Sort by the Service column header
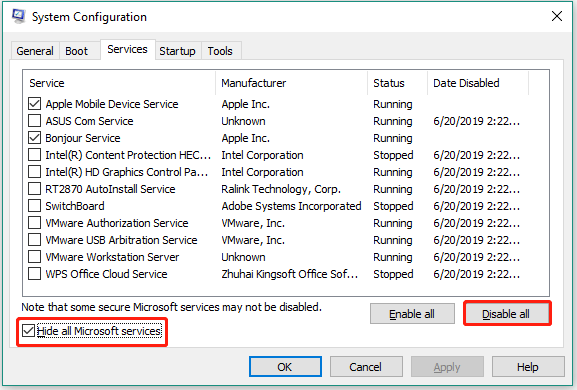Screen dimensions: 577x390 119,83
